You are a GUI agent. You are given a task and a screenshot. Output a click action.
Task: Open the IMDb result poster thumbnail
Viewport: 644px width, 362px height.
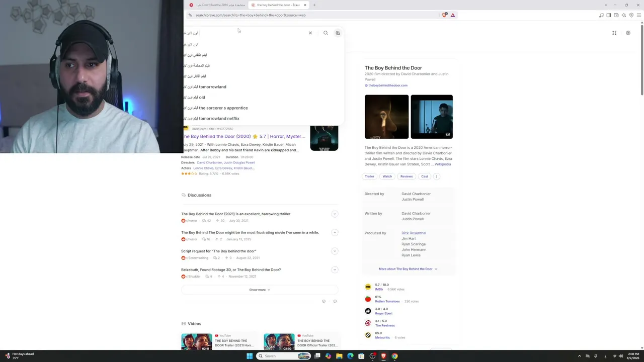[324, 138]
